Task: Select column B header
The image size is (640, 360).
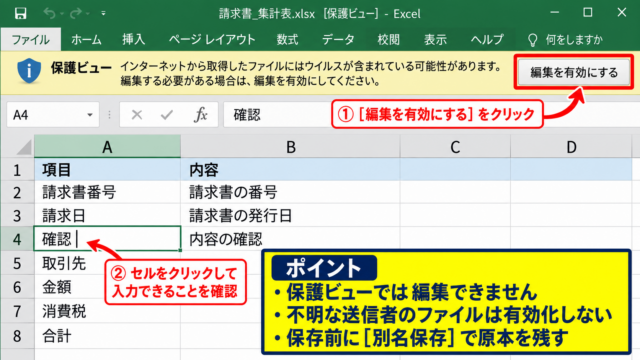Action: point(291,147)
